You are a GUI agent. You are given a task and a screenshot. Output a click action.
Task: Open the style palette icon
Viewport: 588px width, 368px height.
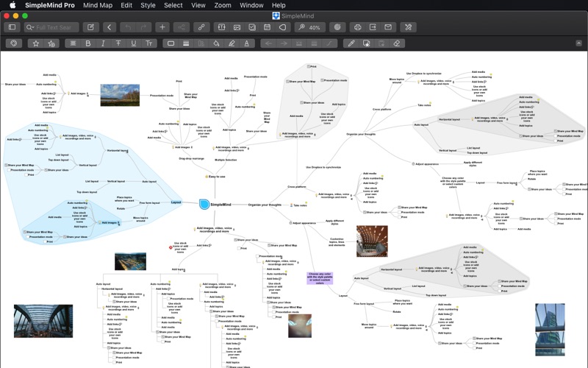[x=14, y=43]
